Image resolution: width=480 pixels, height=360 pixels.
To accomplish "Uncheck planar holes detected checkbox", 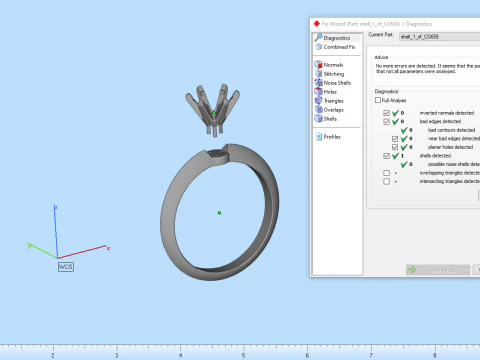I will pyautogui.click(x=395, y=147).
